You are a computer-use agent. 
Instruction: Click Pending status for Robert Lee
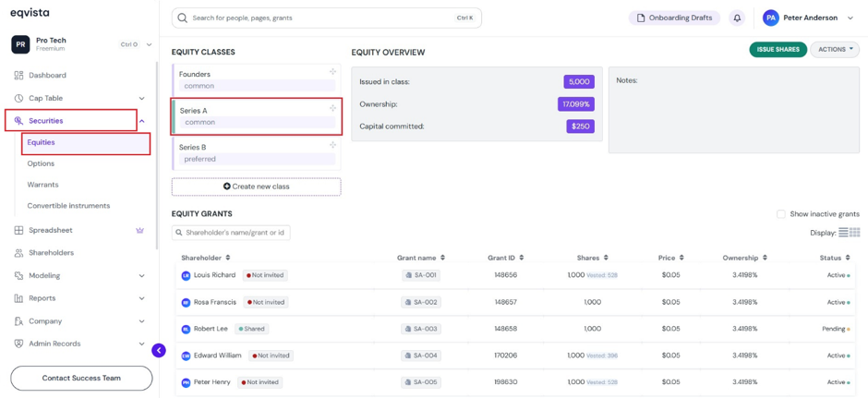[x=836, y=329]
